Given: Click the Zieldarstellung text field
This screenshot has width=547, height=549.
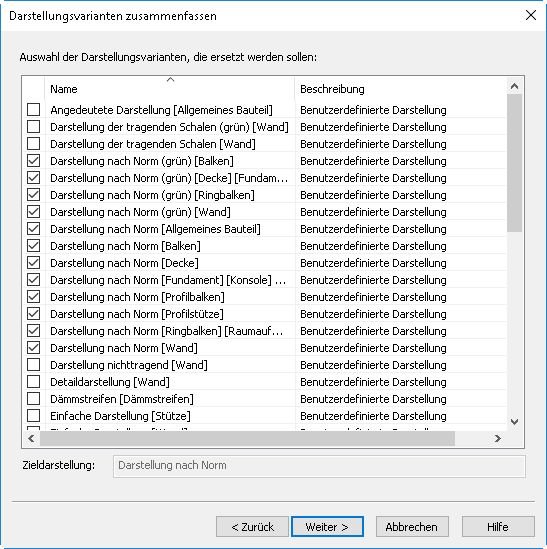Looking at the screenshot, I should tap(319, 466).
